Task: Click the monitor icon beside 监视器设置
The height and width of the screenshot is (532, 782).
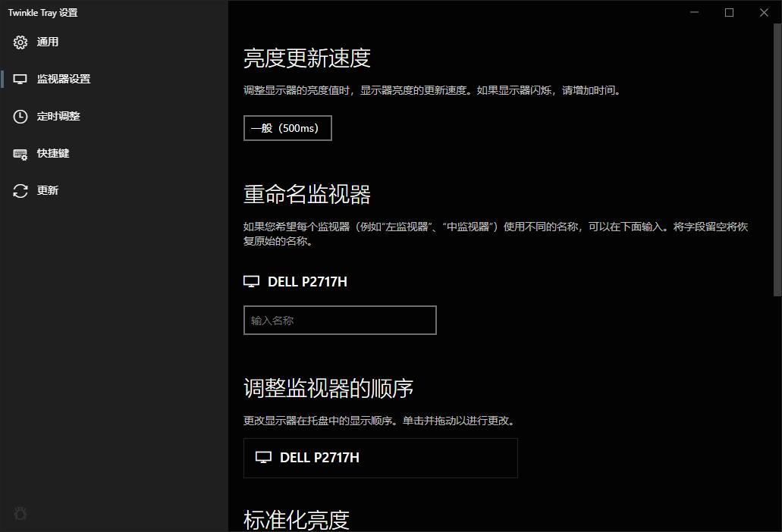Action: click(20, 79)
